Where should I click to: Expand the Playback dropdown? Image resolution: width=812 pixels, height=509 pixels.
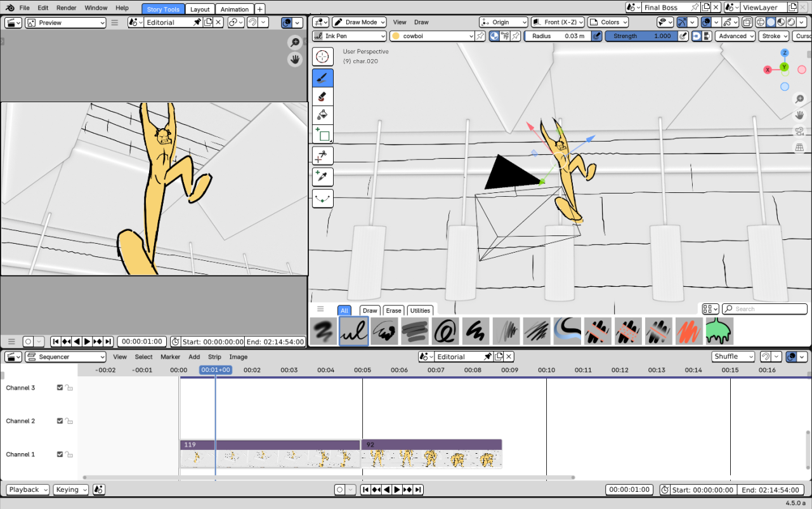tap(27, 490)
